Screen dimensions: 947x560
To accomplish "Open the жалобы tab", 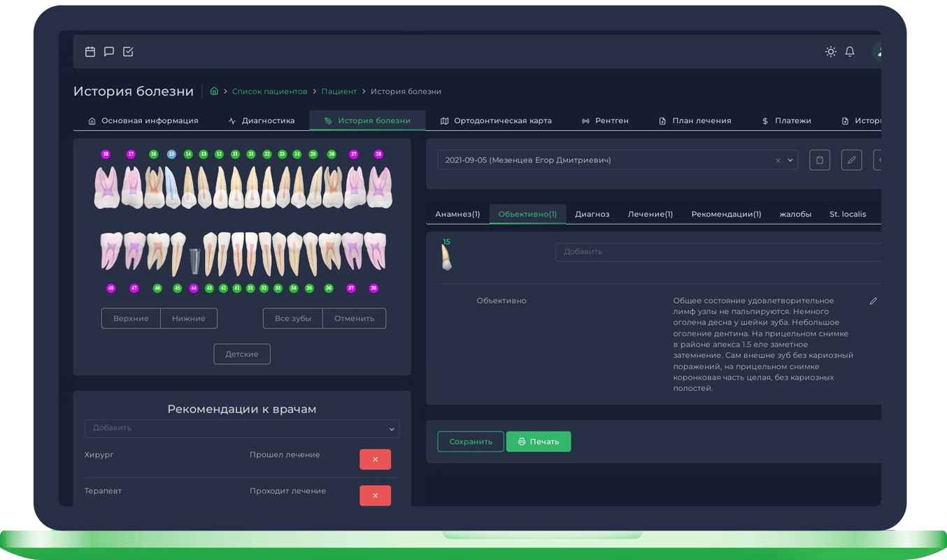I will click(x=795, y=214).
